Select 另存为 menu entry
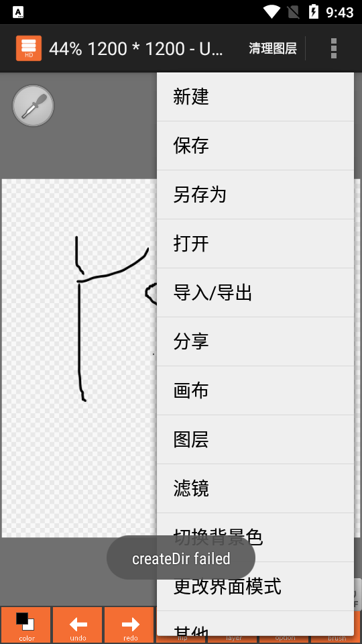 point(255,195)
